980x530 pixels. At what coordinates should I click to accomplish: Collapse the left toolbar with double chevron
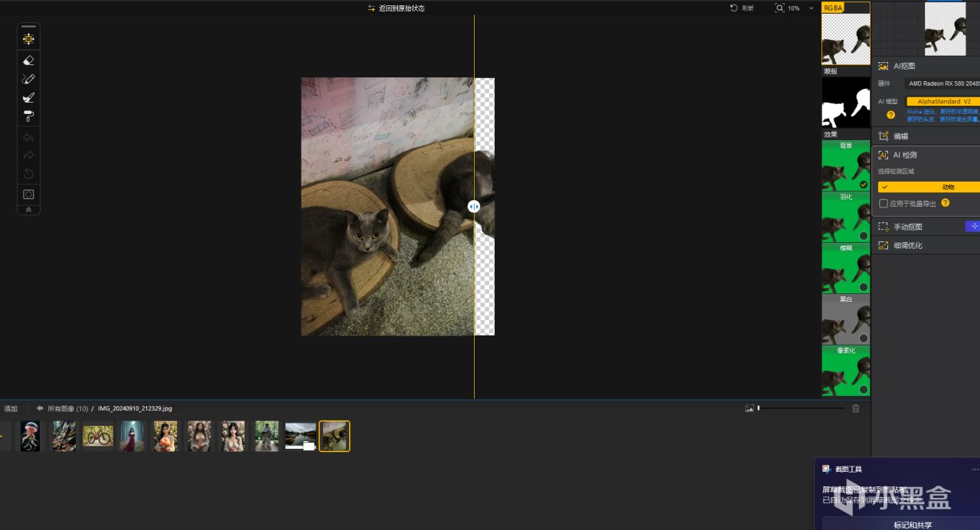(28, 209)
